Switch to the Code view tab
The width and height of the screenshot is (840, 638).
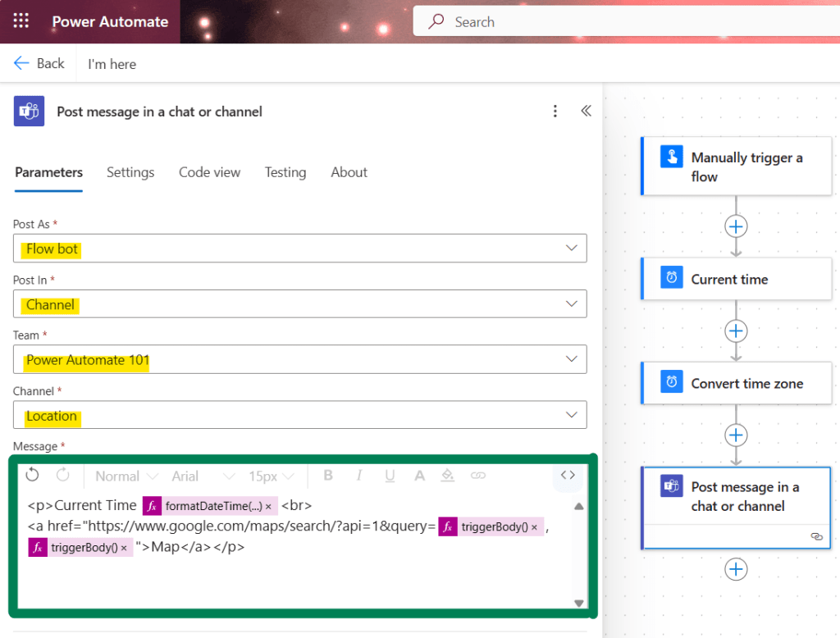[x=209, y=172]
